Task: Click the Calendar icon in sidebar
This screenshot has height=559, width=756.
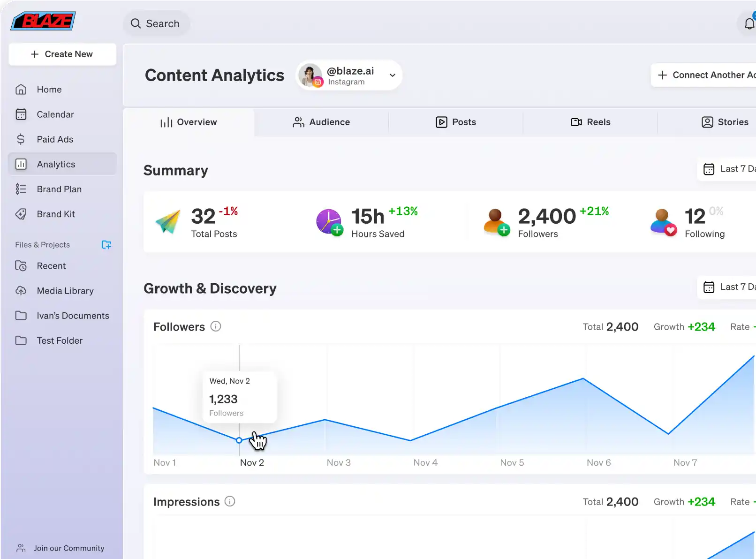Action: pyautogui.click(x=21, y=114)
